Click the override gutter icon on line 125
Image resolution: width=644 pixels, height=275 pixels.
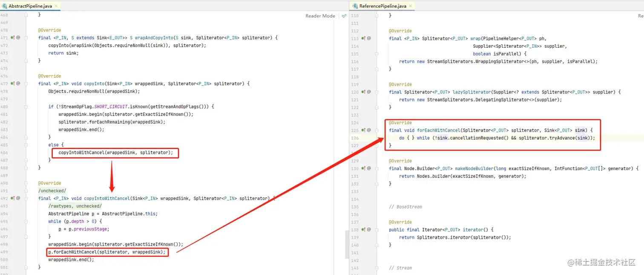363,130
